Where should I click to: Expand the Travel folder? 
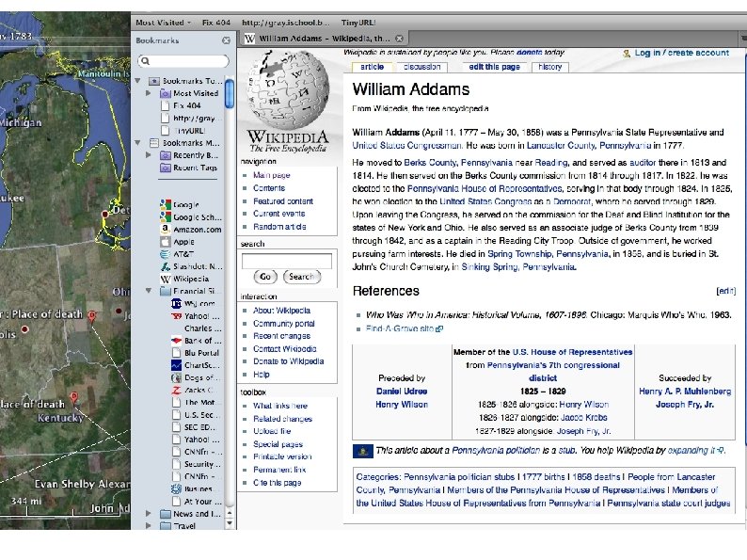point(148,526)
